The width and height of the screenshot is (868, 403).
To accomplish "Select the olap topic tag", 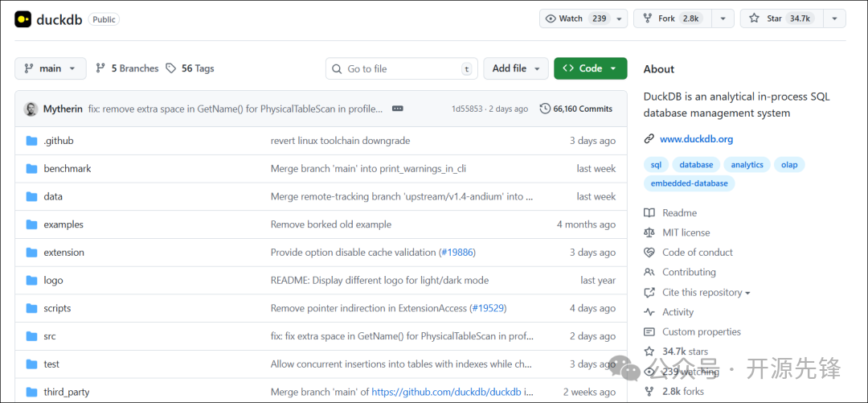I will pyautogui.click(x=789, y=165).
